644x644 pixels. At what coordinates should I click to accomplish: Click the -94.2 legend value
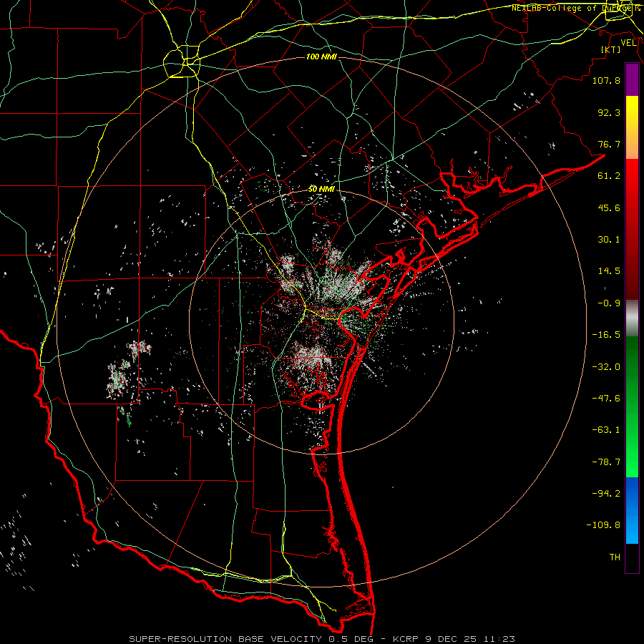click(606, 493)
